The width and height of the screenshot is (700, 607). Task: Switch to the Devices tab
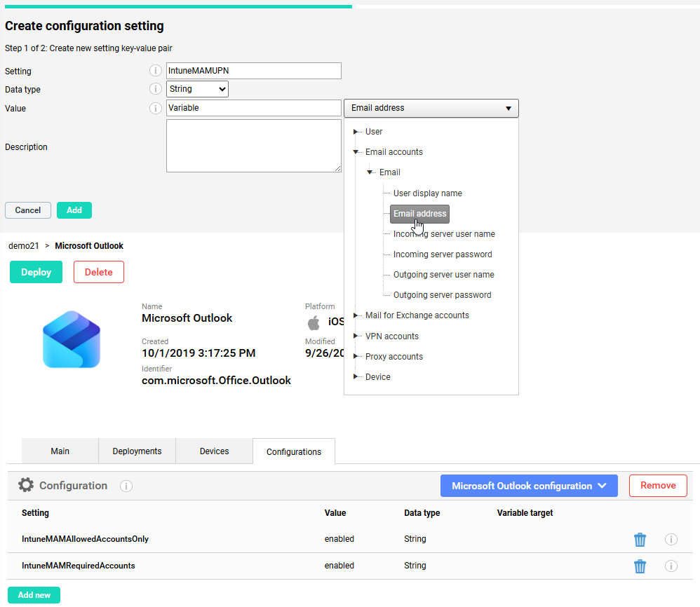click(215, 451)
